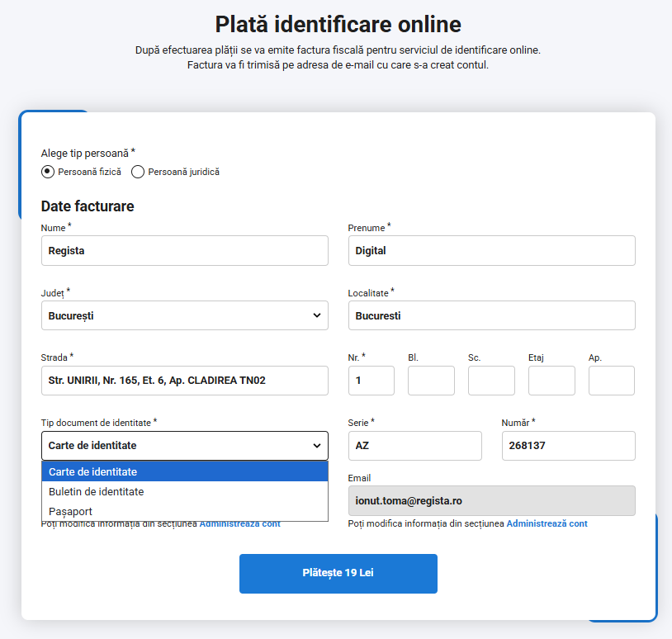Collapse the Tip document de identitate dropdown
Viewport: 672px width, 639px height.
click(184, 446)
